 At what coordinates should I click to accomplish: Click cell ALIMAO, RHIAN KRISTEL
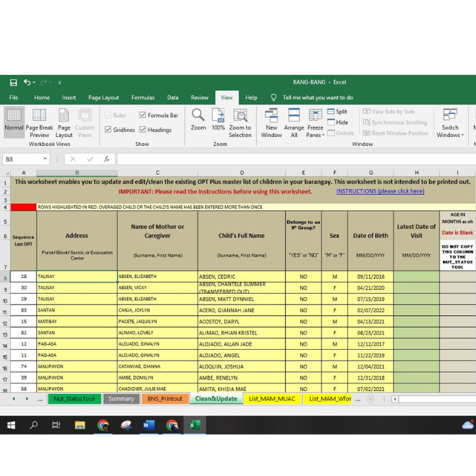(x=241, y=333)
